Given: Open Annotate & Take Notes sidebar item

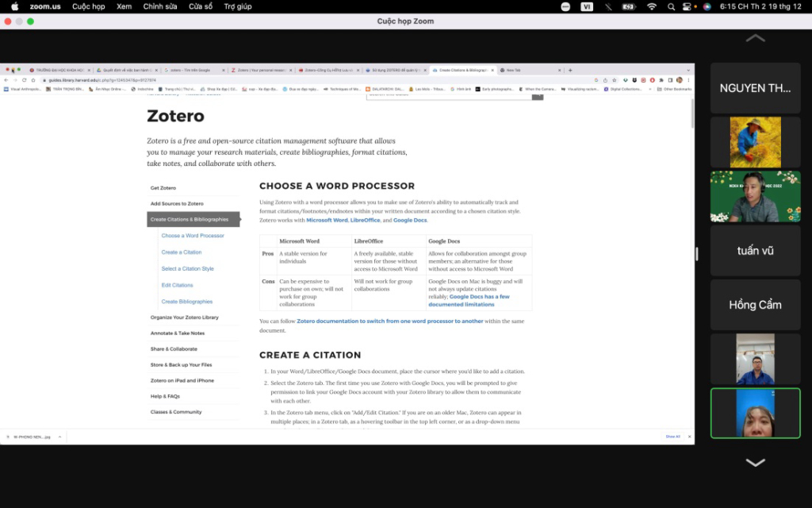Looking at the screenshot, I should point(178,333).
